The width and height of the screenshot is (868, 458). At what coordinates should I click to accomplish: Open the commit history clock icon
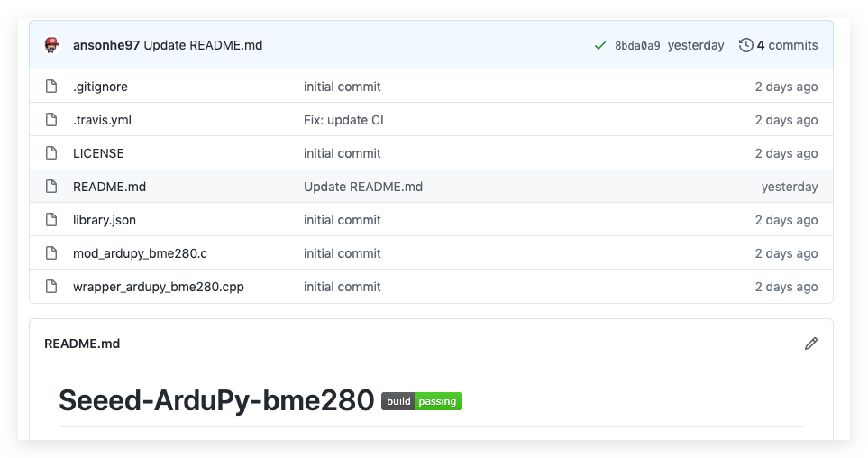[x=745, y=45]
